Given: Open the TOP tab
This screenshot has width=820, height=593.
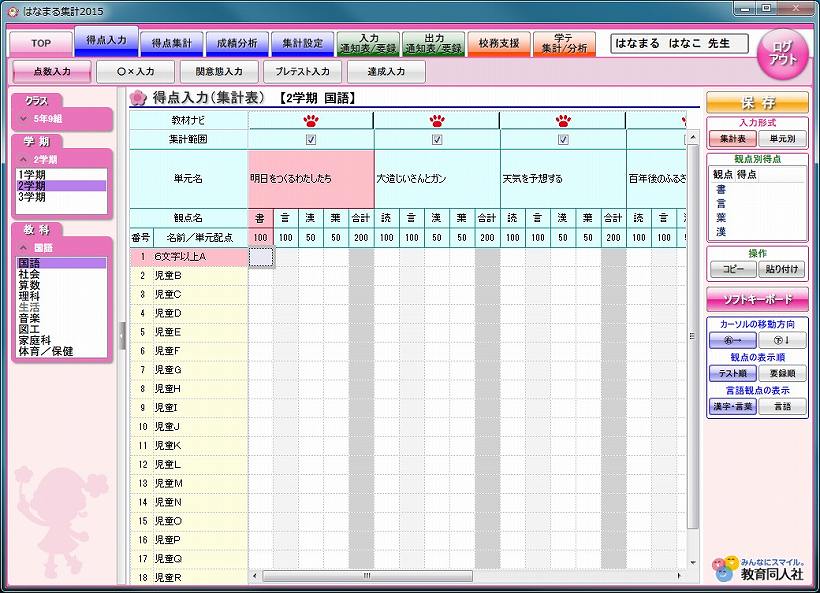Looking at the screenshot, I should pyautogui.click(x=41, y=43).
